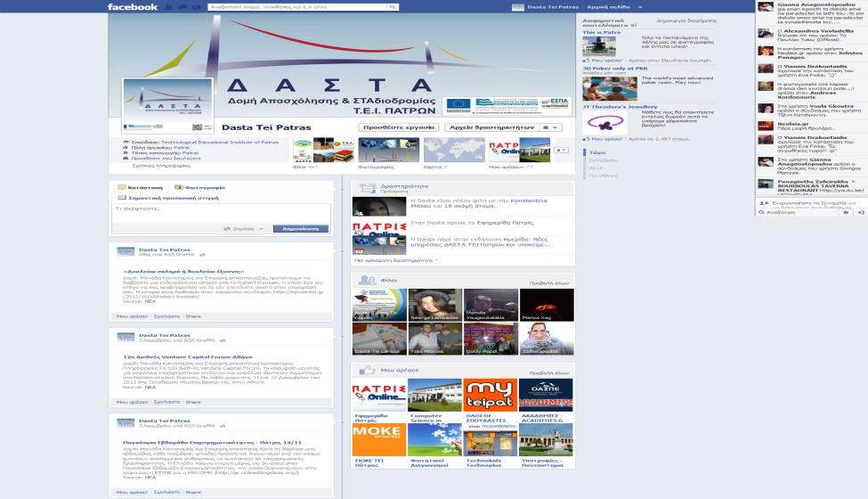Screen dimensions: 868x499
Task: Open post titled «Δουλειά σκληρά ή δουλειά έξυπνα»
Action: click(183, 272)
